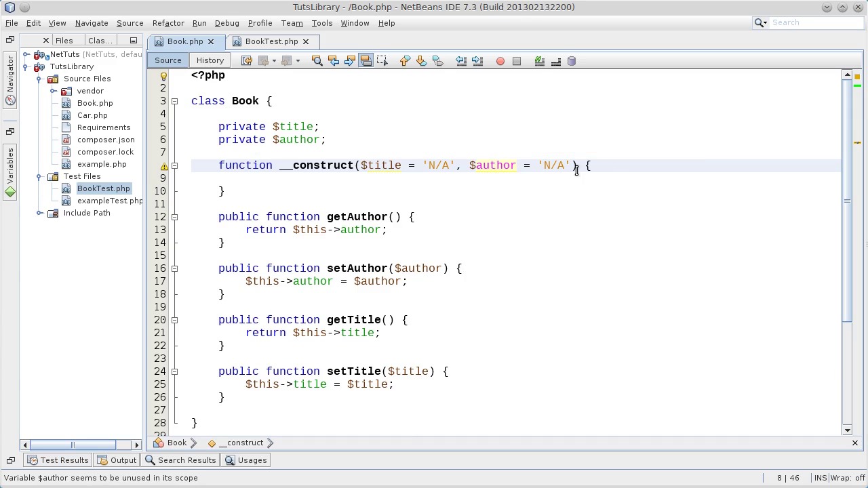Click the warning hint icon on line 8
Screen dimensions: 868x488
(164, 165)
